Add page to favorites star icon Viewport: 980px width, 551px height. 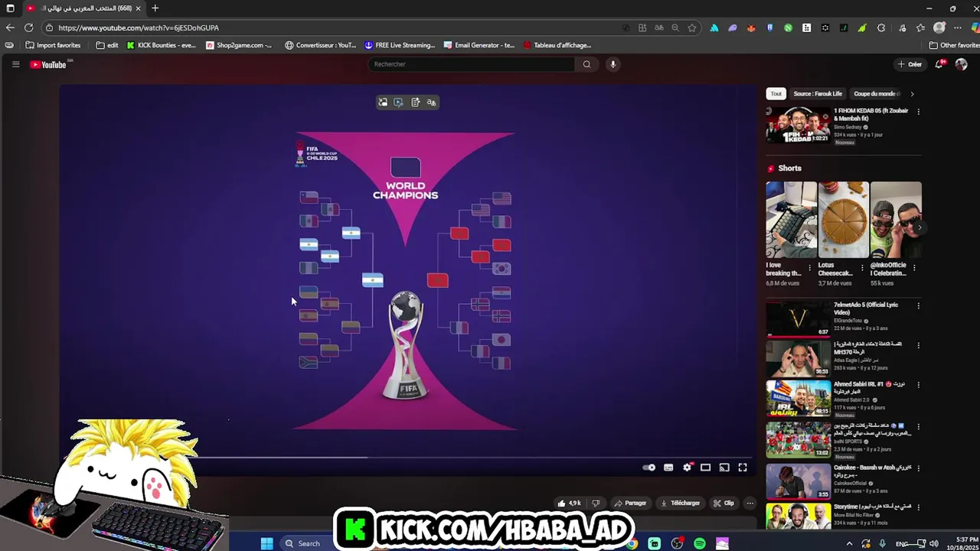pyautogui.click(x=692, y=28)
